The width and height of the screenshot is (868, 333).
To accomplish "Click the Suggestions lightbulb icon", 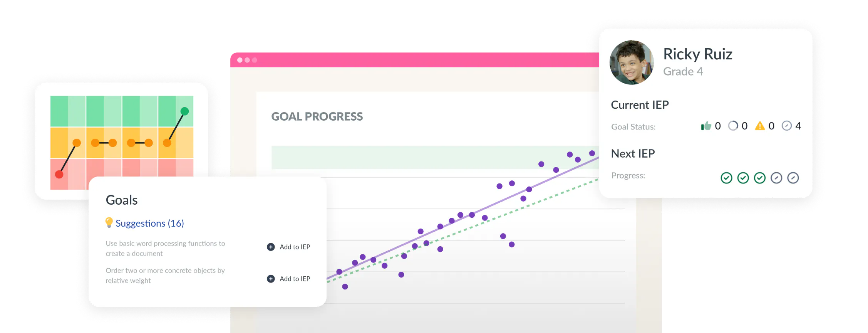I will coord(109,222).
